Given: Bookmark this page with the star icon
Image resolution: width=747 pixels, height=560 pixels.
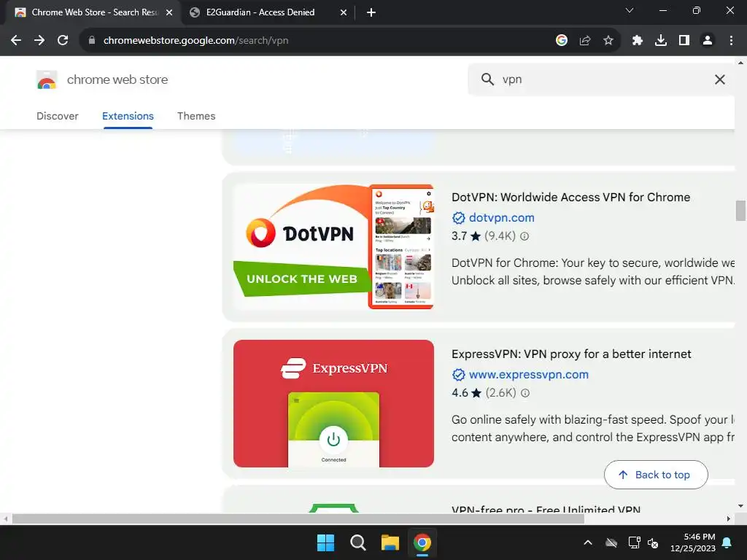Looking at the screenshot, I should coord(608,41).
